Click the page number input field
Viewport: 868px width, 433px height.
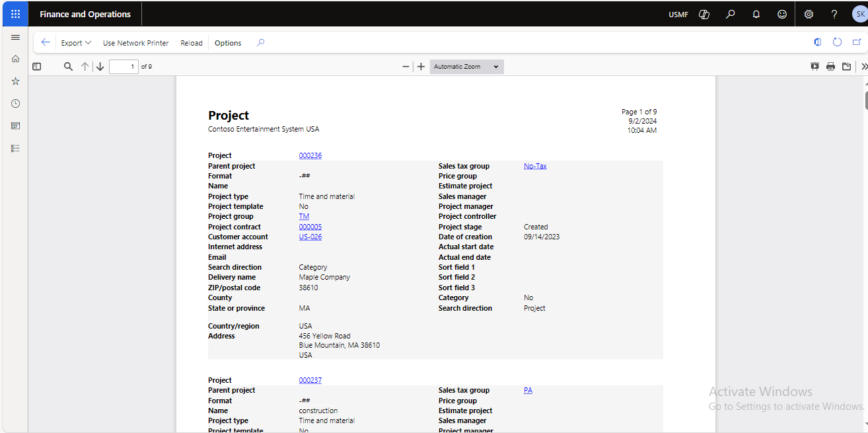coord(124,67)
